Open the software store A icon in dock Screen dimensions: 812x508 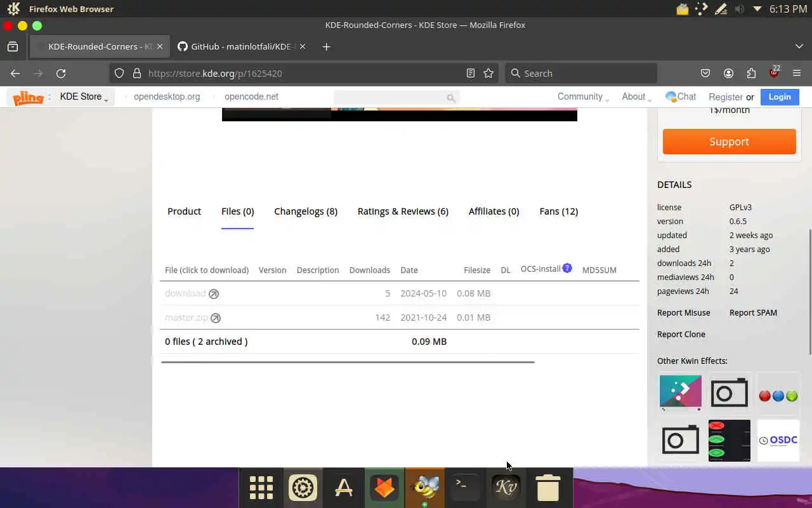344,488
